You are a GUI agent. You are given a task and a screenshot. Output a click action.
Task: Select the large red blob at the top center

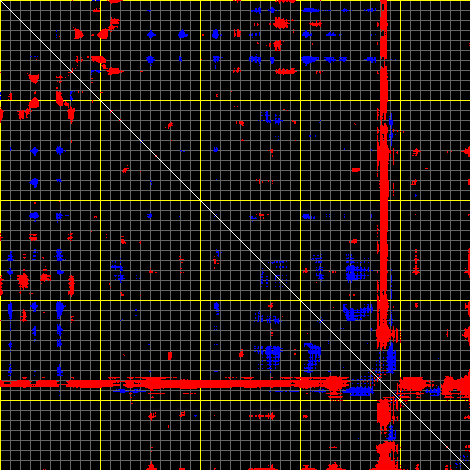tap(281, 23)
